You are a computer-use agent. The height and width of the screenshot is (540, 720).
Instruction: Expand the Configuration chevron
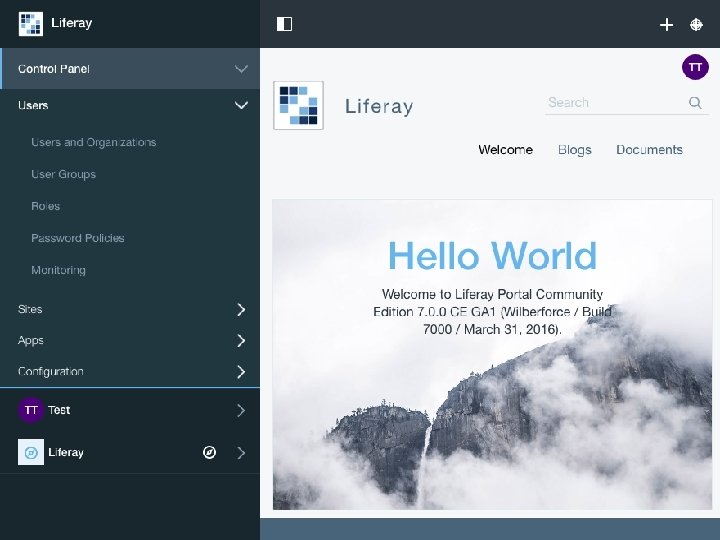coord(242,372)
